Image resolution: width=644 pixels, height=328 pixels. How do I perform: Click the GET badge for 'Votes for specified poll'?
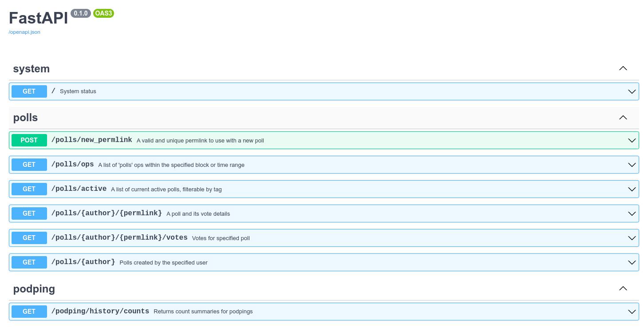29,238
